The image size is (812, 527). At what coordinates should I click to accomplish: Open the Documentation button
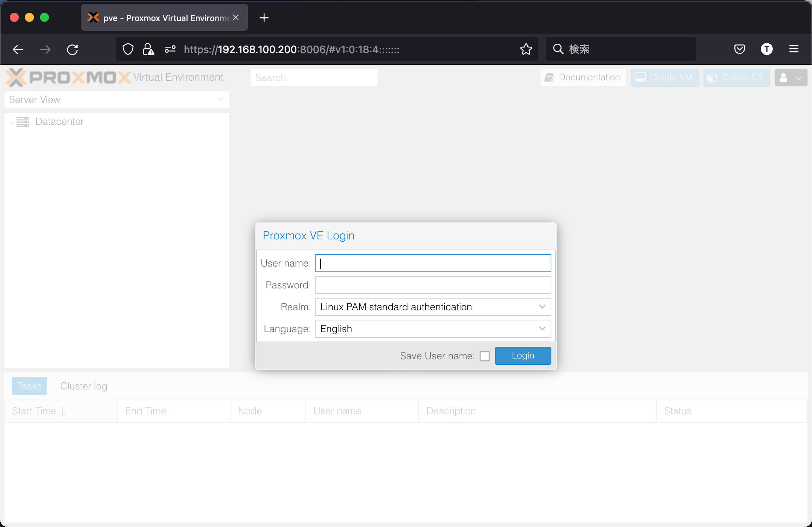(583, 77)
